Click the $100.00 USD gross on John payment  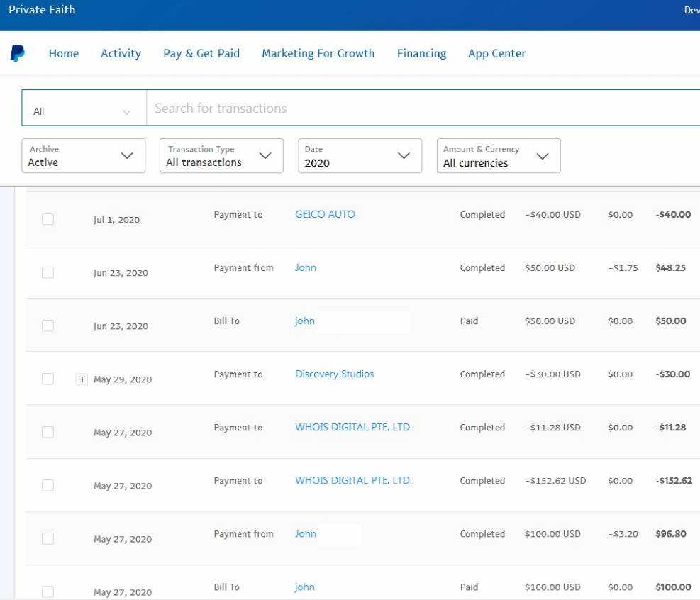click(552, 534)
